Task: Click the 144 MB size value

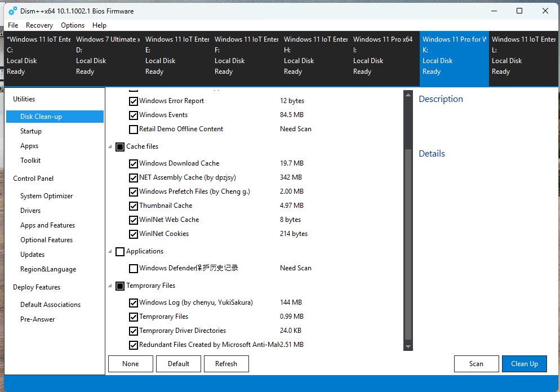Action: [291, 302]
